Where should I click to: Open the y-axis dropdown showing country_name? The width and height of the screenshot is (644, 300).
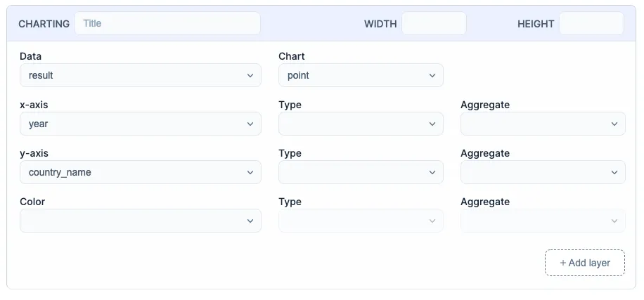click(141, 172)
